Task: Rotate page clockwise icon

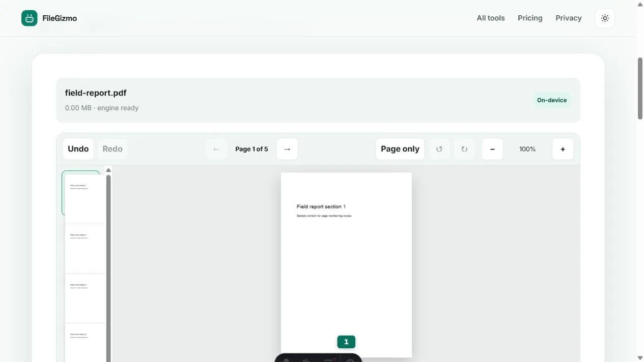Action: click(x=464, y=149)
